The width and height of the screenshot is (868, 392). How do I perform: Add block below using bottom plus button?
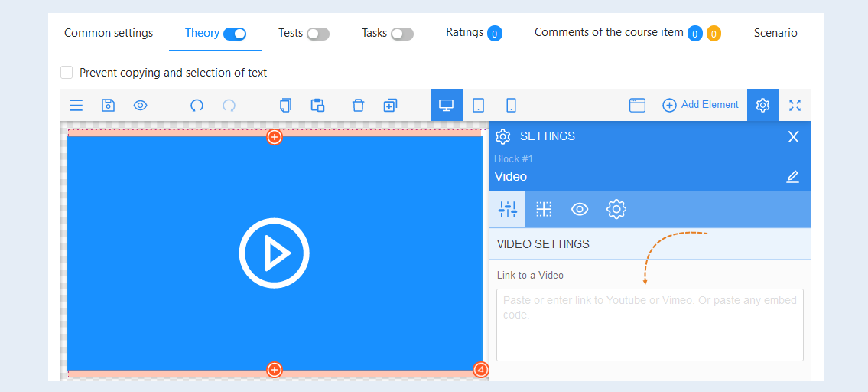click(x=275, y=369)
